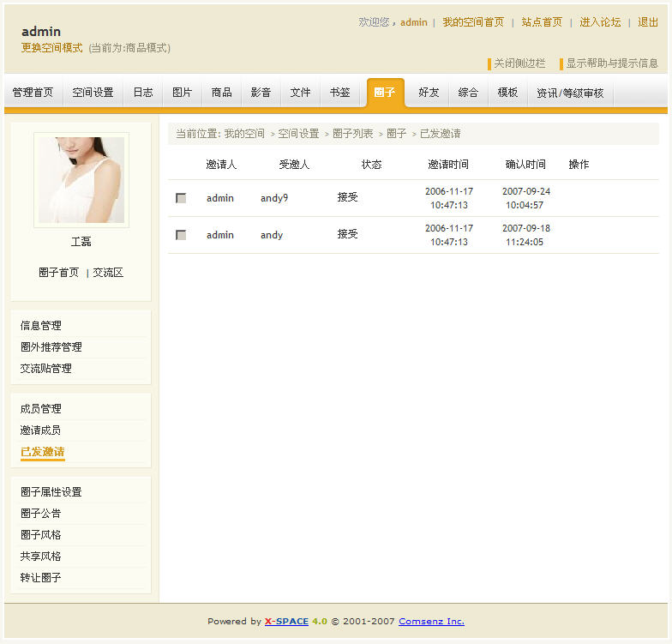This screenshot has height=644, width=672.
Task: Click the 更换空间模式 link
Action: pyautogui.click(x=51, y=48)
